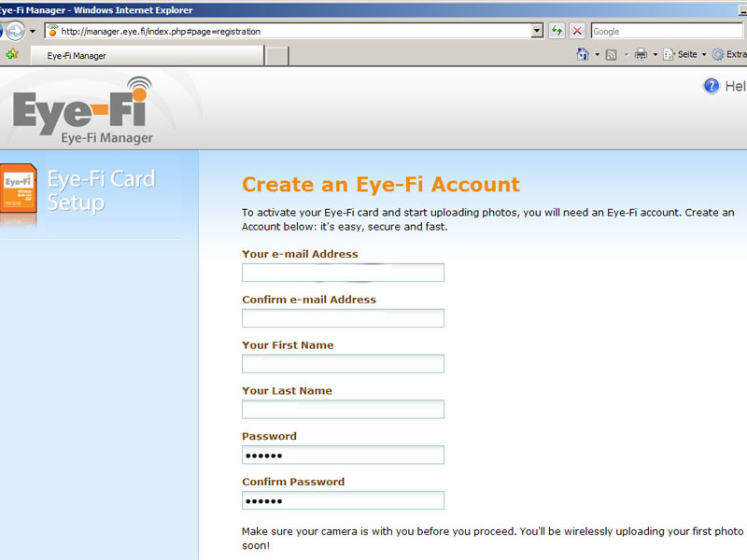The image size is (747, 560).
Task: Click the Print icon
Action: pos(641,54)
